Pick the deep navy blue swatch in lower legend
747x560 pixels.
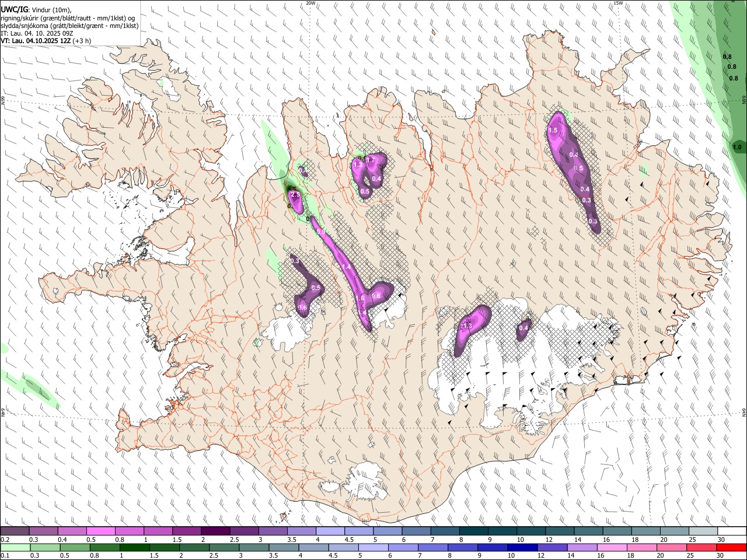(521, 547)
